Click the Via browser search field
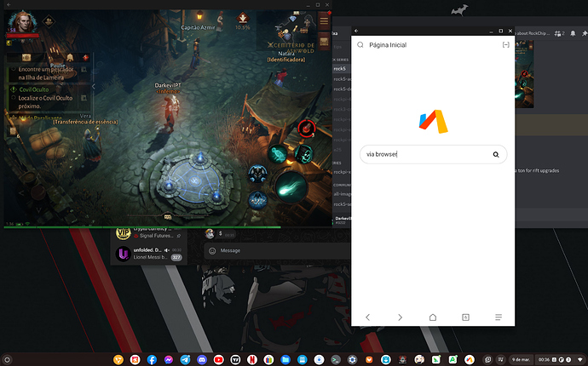Screen dimensions: 588x366 (433, 154)
